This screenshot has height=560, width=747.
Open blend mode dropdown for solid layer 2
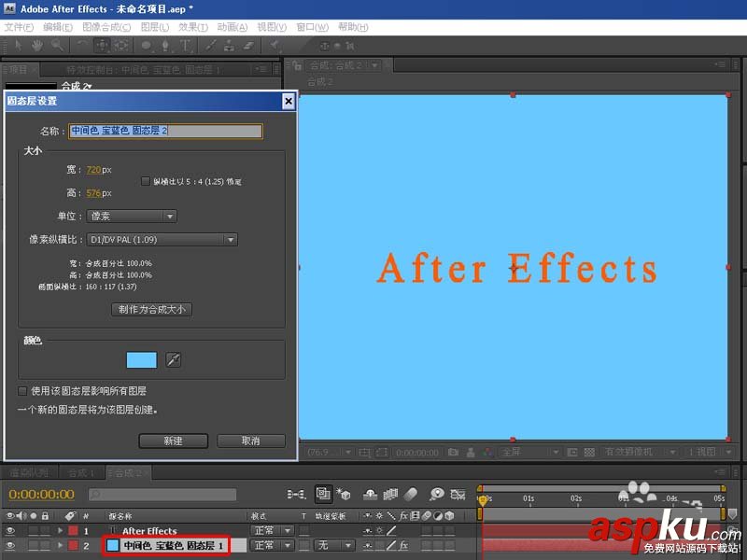tap(272, 545)
